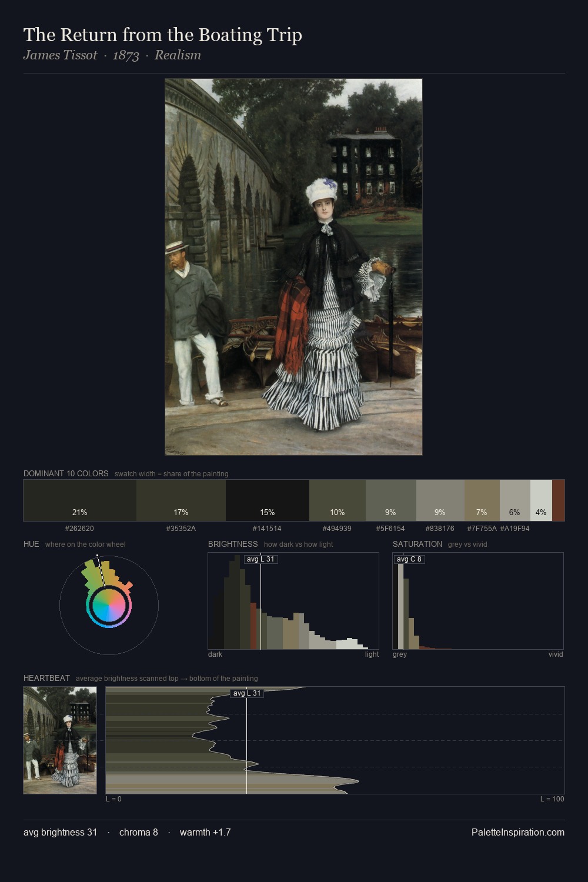Click the 'BRIGHTNESS' section heading
Image resolution: width=588 pixels, height=882 pixels.
coord(233,544)
